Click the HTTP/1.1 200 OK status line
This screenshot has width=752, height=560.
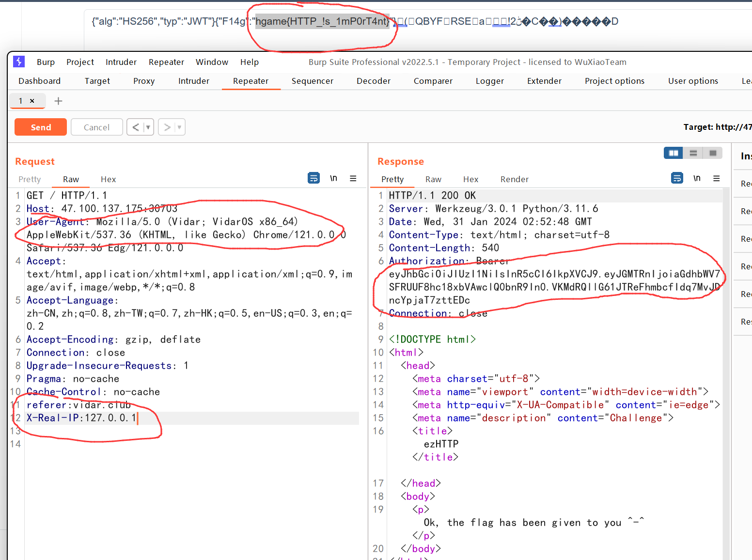[432, 196]
